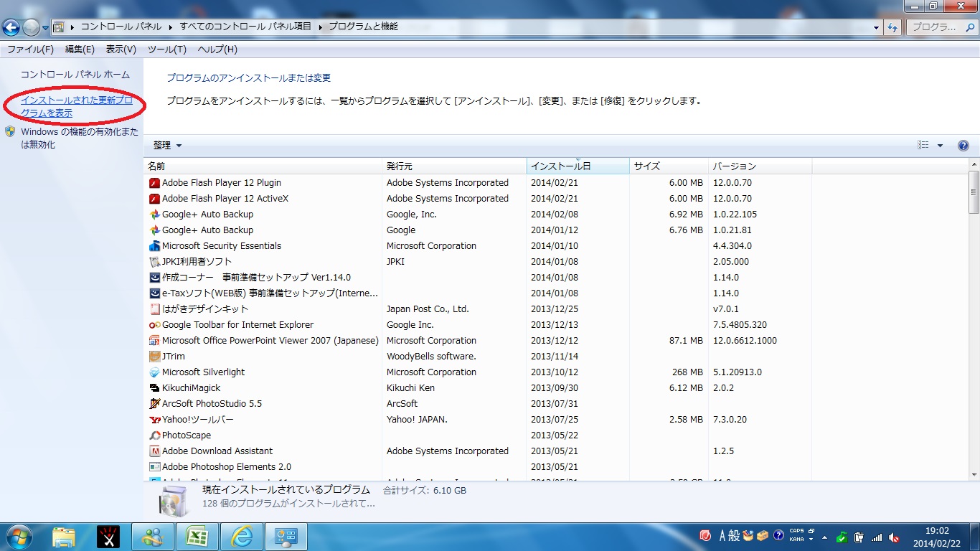Screen dimensions: 980x551
Task: Click the PowerPoint Viewer 2007 icon
Action: tap(154, 341)
